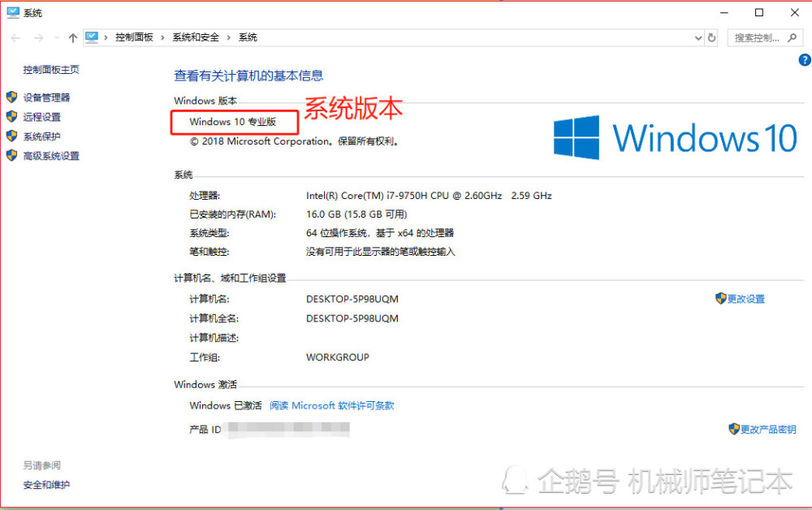812x510 pixels.
Task: Open 设备管理器 from sidebar
Action: [x=46, y=97]
